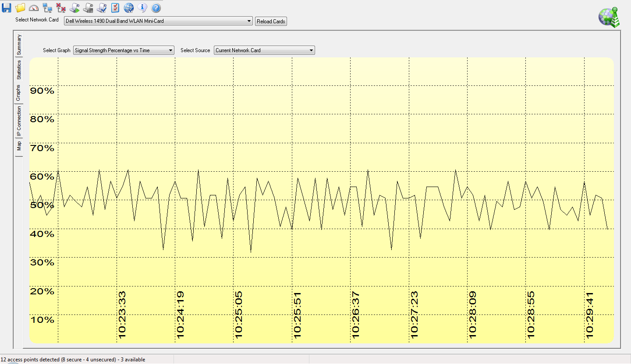631x364 pixels.
Task: Switch to the Statistics tab
Action: tap(19, 70)
